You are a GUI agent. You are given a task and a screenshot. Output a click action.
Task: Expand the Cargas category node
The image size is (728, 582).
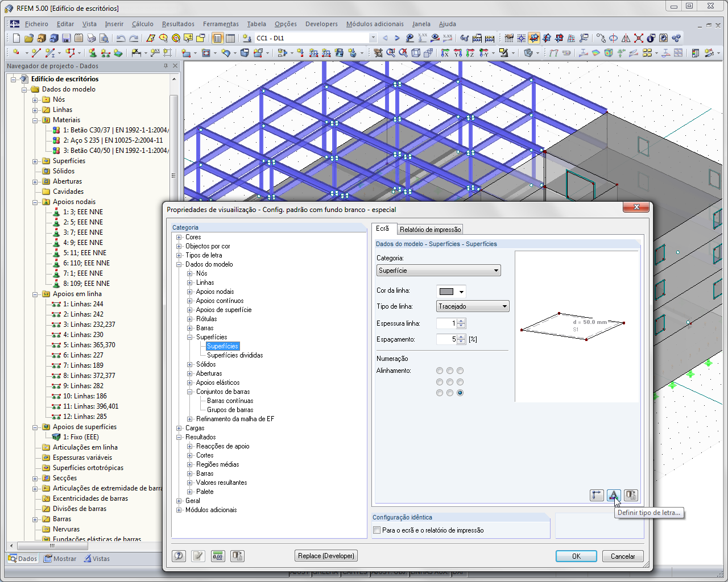click(179, 429)
